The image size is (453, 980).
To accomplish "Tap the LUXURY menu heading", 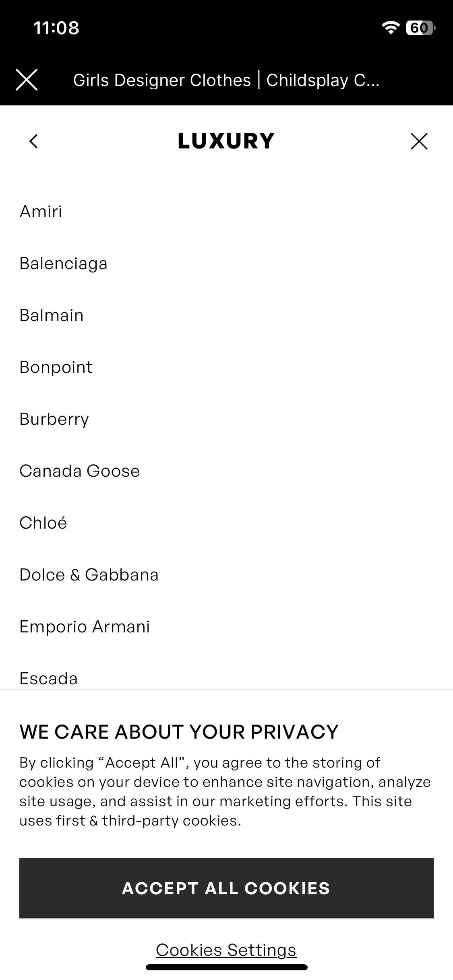I will pyautogui.click(x=226, y=141).
